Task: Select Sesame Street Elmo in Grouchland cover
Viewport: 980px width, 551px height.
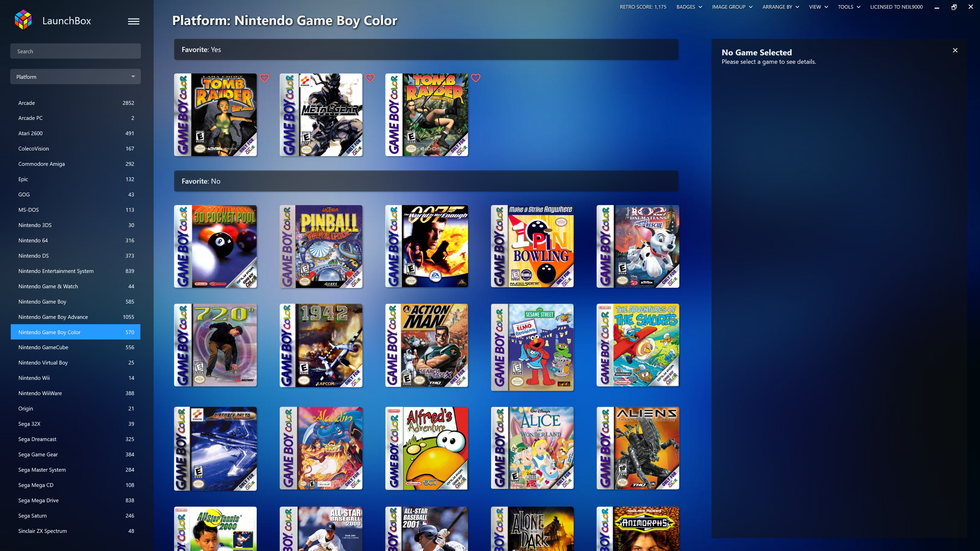Action: 532,347
